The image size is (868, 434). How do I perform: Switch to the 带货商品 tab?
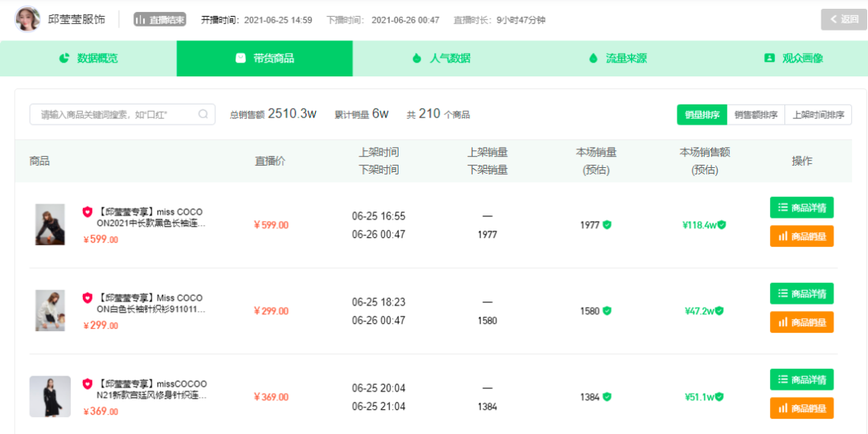click(264, 58)
